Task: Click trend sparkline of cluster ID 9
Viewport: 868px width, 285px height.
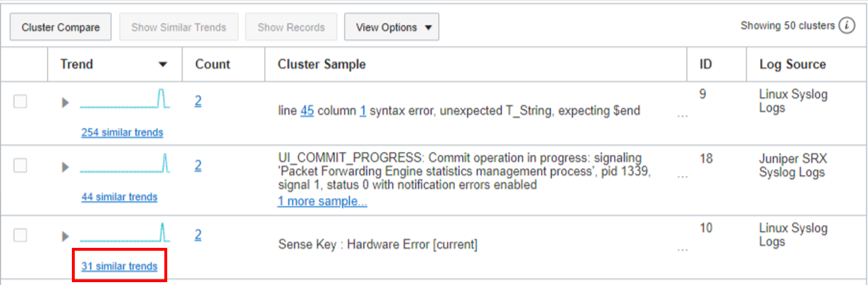Action: [125, 99]
